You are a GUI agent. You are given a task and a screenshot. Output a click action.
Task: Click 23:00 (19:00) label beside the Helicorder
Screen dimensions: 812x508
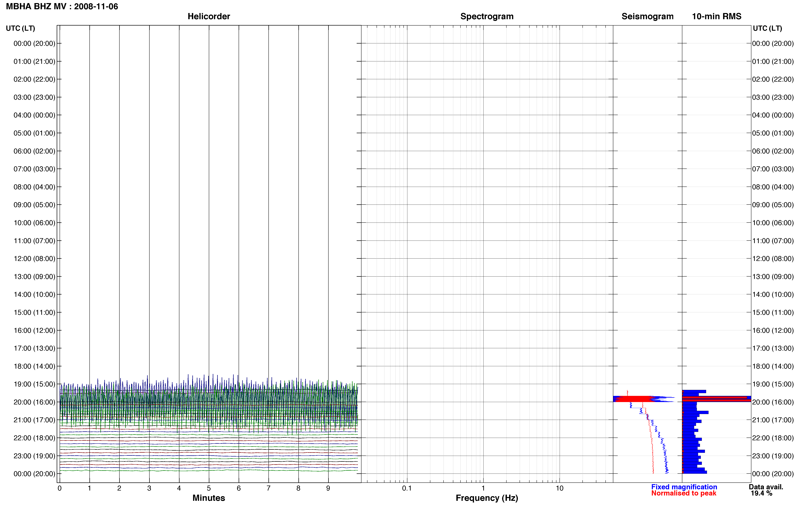pos(34,456)
